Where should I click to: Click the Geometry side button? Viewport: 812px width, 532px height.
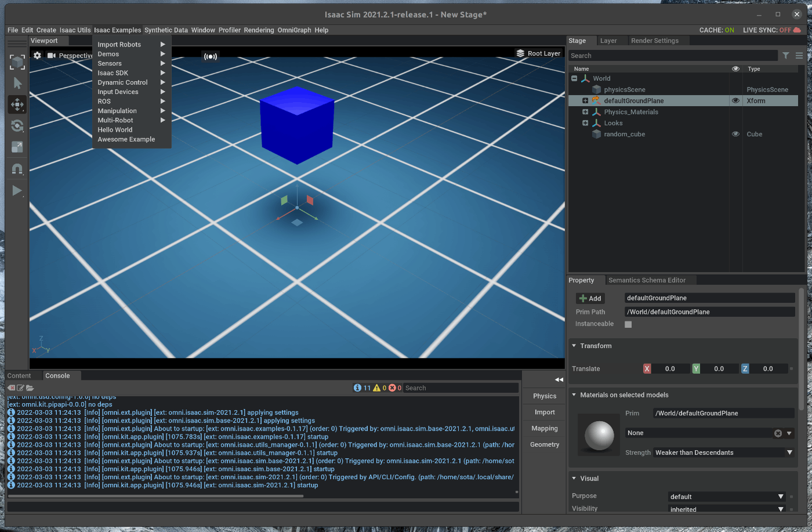coord(545,445)
